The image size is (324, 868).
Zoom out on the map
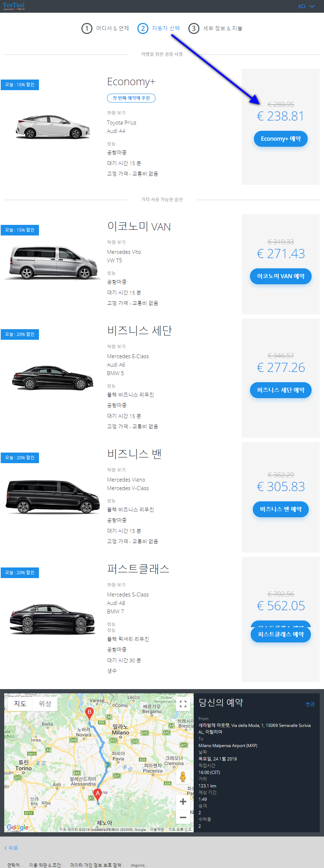tap(183, 817)
